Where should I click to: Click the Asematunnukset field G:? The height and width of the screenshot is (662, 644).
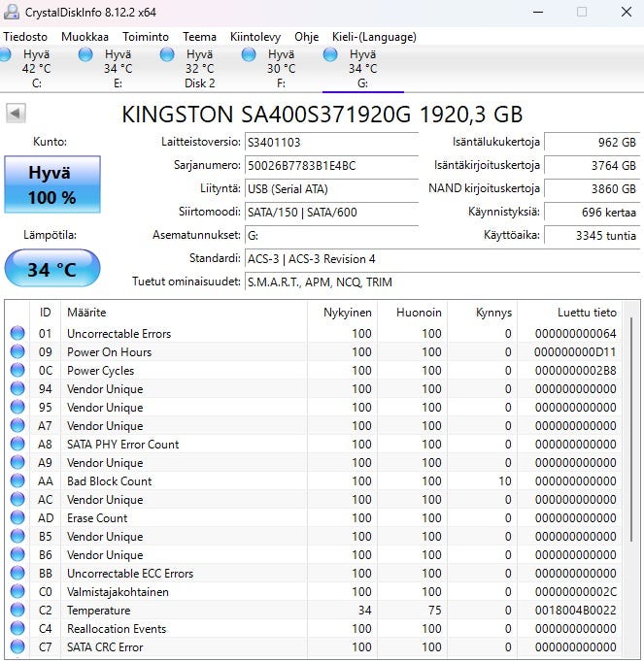click(x=332, y=235)
